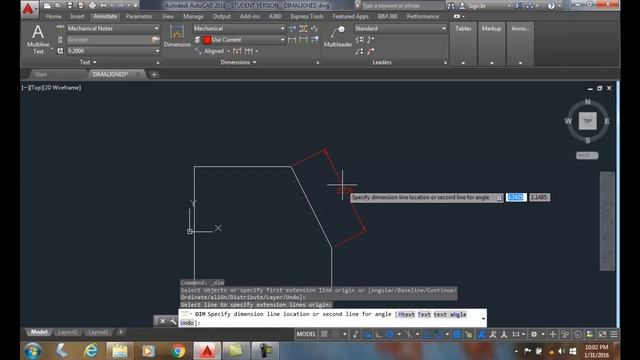Image resolution: width=640 pixels, height=360 pixels.
Task: Toggle MODEL space button in status bar
Action: tap(306, 334)
